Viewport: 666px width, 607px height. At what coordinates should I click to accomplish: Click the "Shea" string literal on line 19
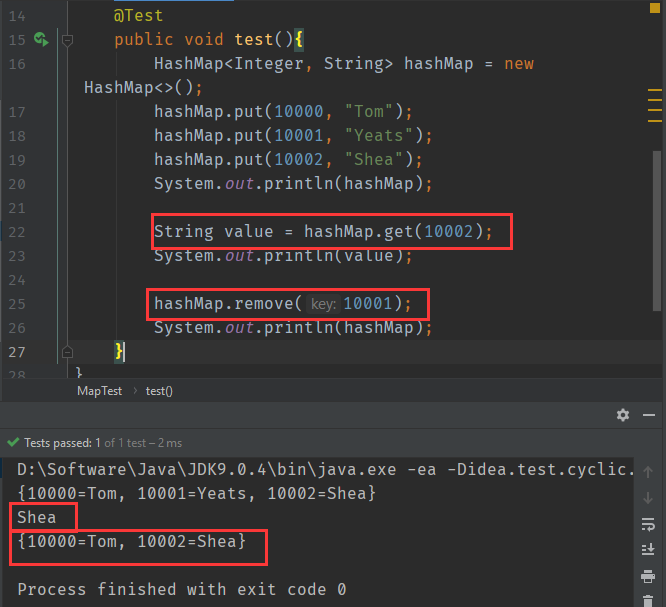373,160
